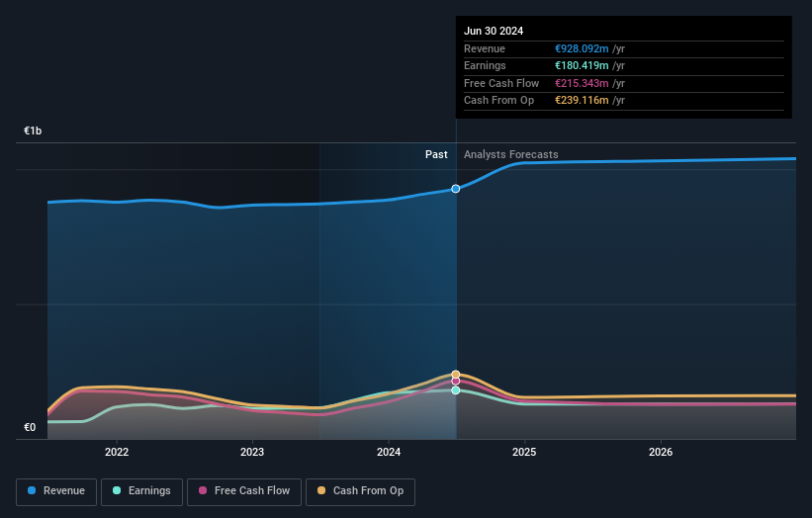The image size is (812, 518).
Task: Click the Earnings row label in tooltip
Action: pos(485,65)
